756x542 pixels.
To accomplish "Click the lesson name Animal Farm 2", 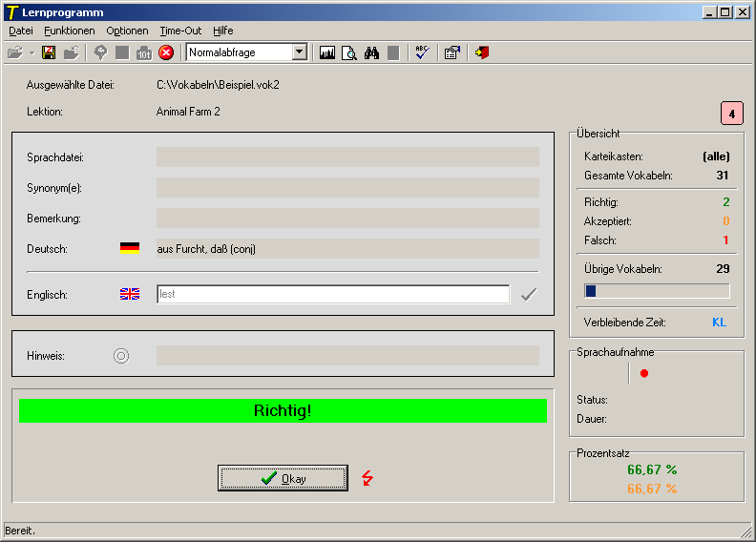I will (188, 112).
